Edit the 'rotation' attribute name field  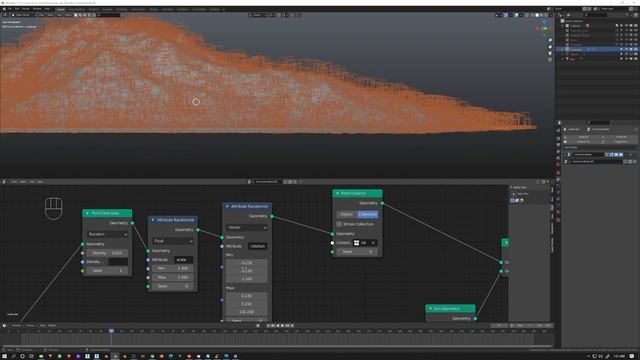pos(258,246)
